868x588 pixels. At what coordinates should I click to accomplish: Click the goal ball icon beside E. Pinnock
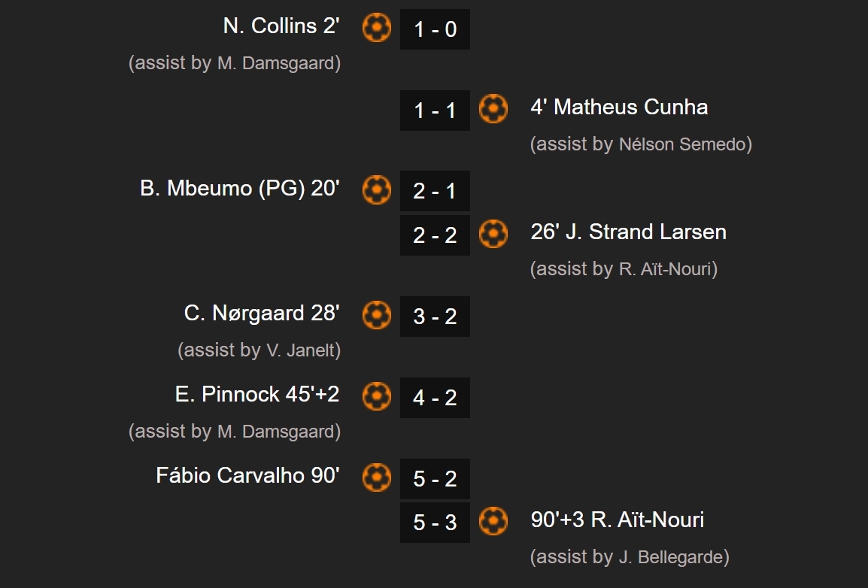[x=377, y=396]
